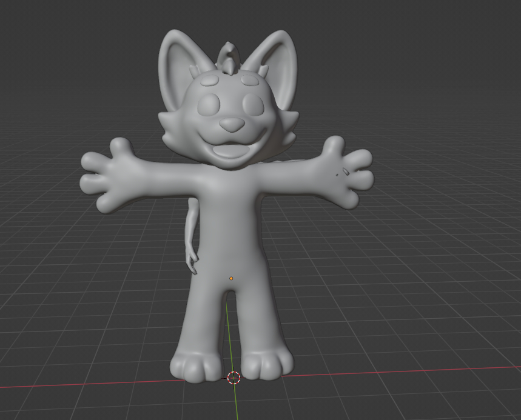This screenshot has width=521, height=420.
Task: Click the orange object origin dot
Action: point(231,278)
